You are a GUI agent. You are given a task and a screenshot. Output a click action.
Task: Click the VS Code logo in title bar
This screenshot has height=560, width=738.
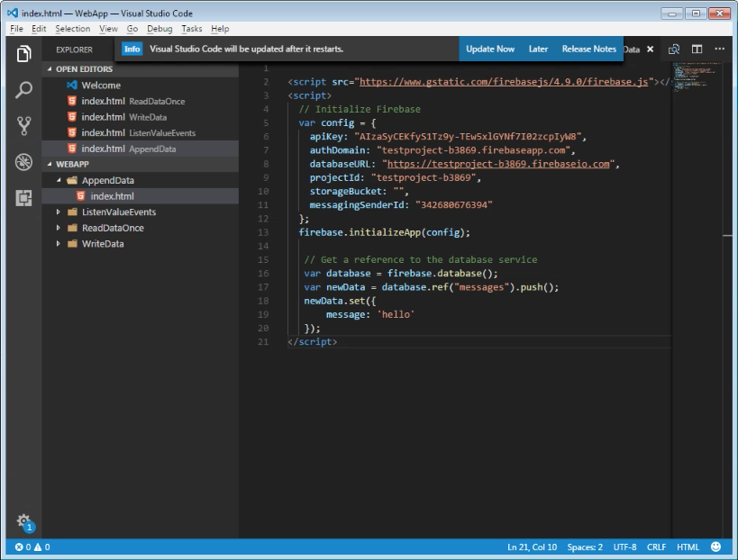tap(13, 14)
